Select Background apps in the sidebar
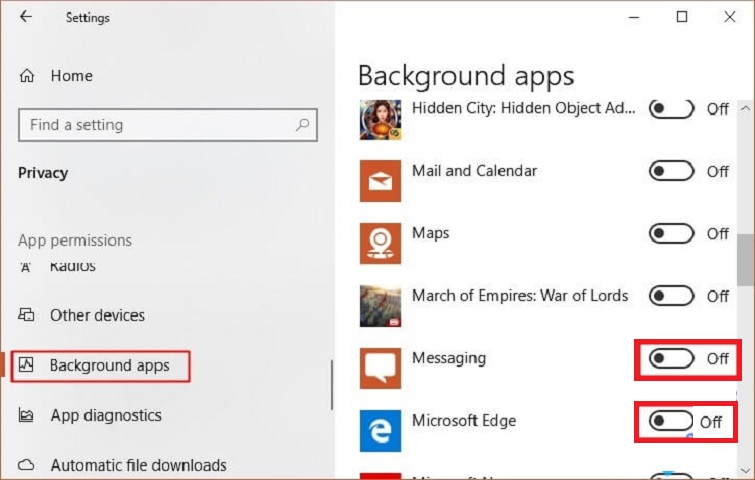The height and width of the screenshot is (480, 755). (x=109, y=366)
